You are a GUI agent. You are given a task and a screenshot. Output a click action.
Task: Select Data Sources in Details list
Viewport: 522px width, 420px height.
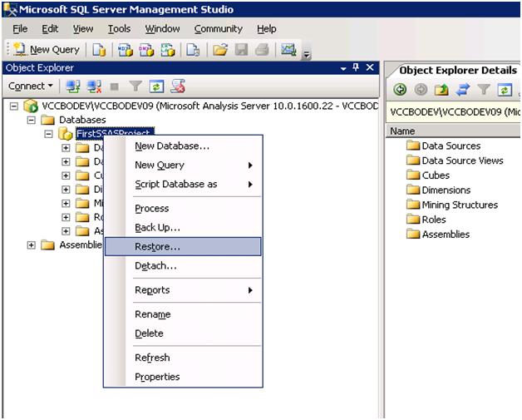(x=443, y=146)
